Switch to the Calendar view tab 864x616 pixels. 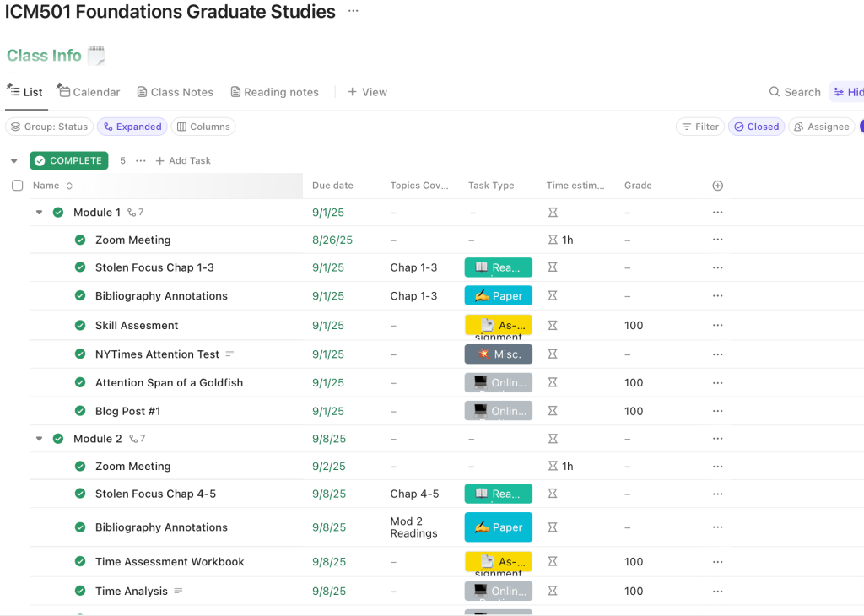(89, 92)
